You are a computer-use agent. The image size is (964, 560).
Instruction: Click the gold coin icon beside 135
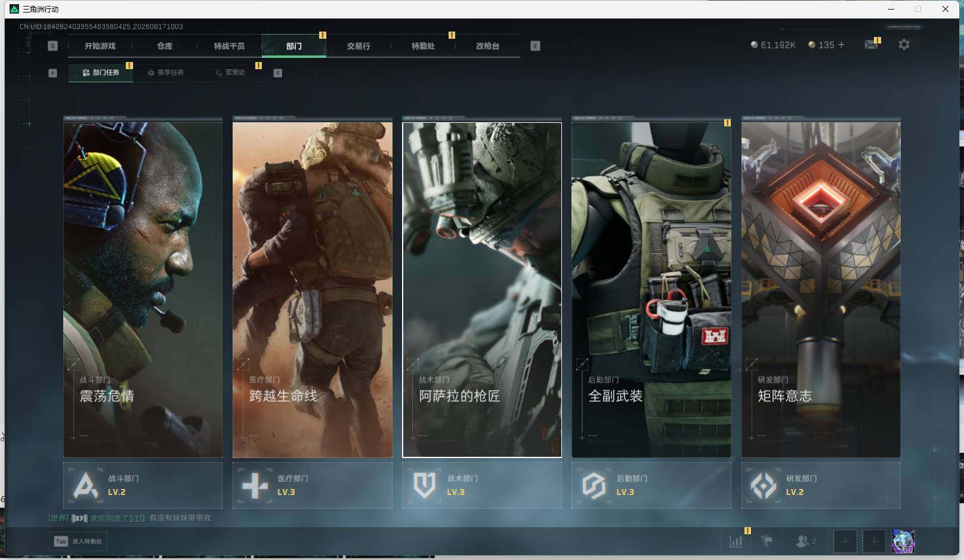pyautogui.click(x=811, y=45)
